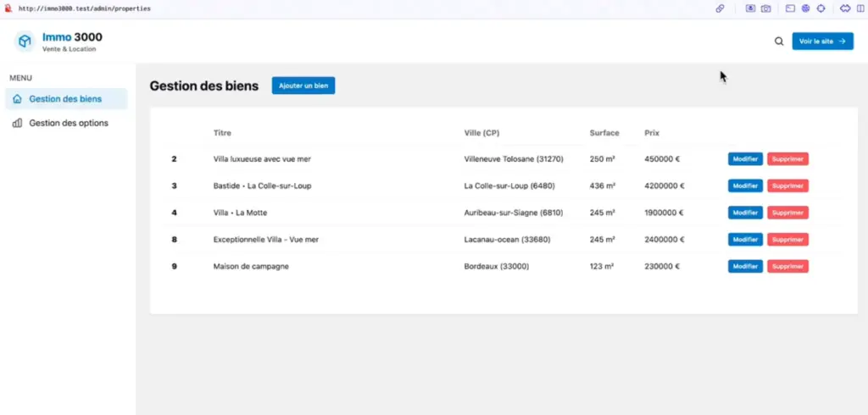Click the Surface column header

(604, 133)
